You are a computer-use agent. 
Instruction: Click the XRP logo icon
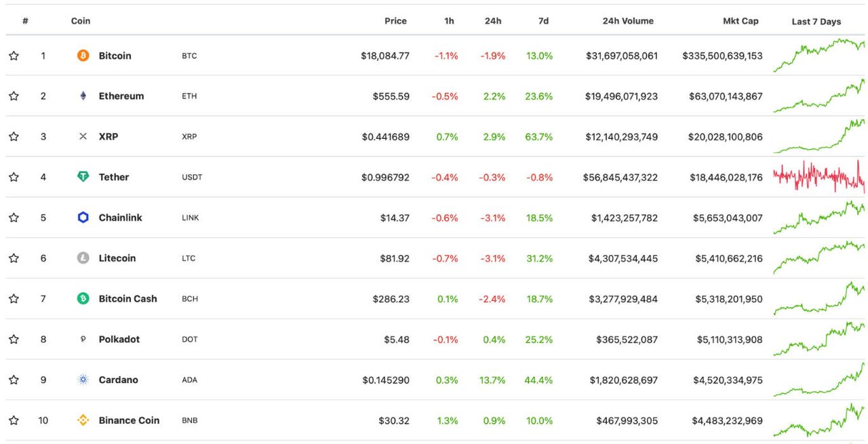click(83, 137)
